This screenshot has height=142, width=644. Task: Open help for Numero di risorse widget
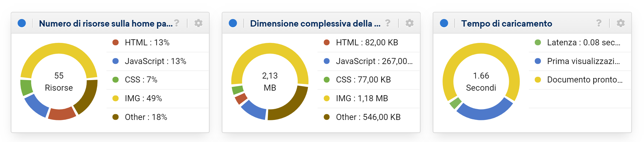177,23
